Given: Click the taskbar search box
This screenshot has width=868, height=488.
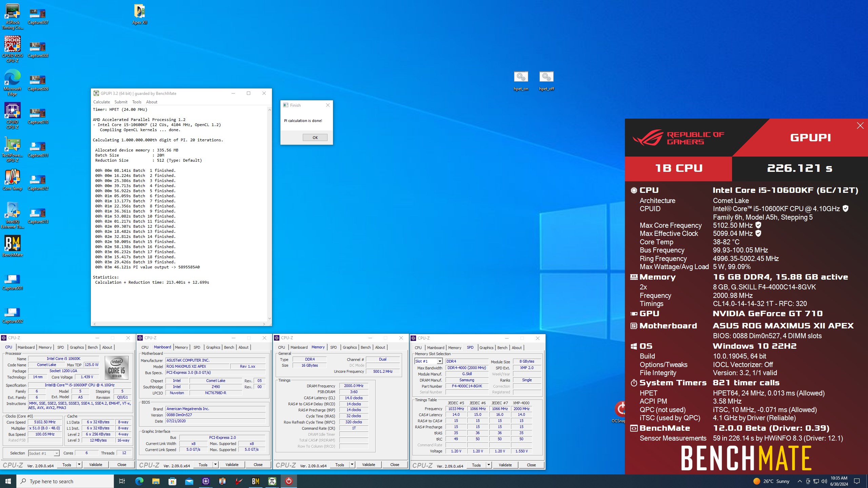Looking at the screenshot, I should [65, 481].
